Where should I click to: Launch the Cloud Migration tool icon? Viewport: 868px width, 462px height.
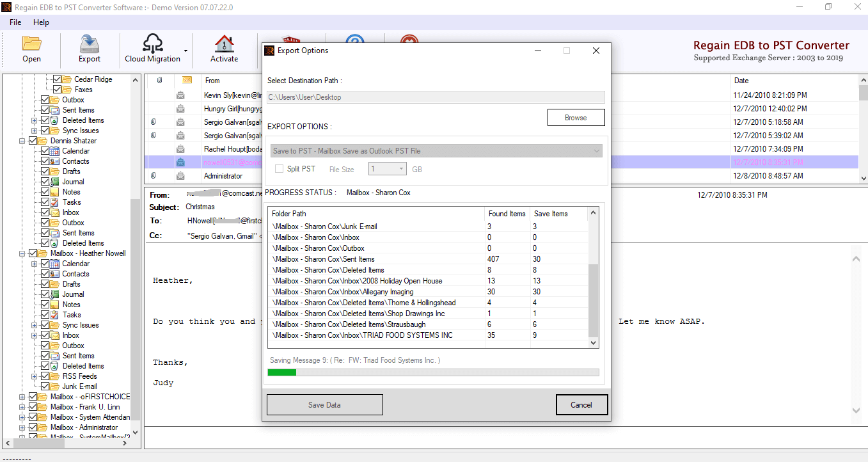coord(153,44)
